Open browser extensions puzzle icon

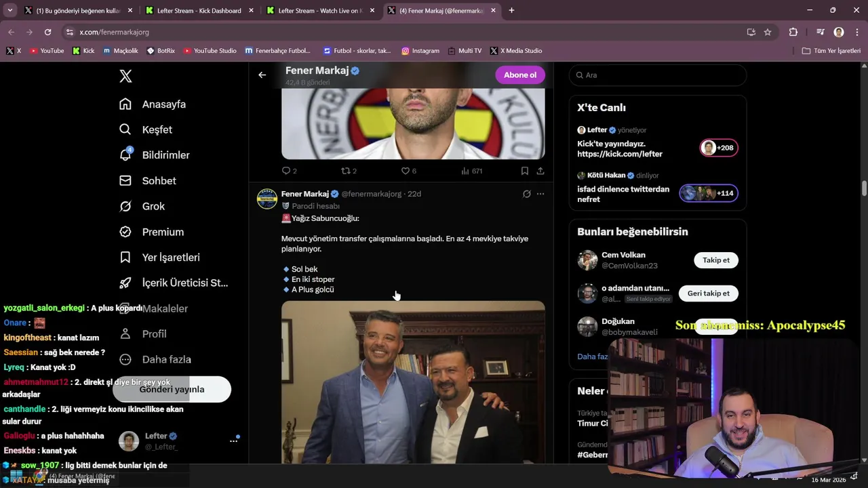pyautogui.click(x=793, y=32)
